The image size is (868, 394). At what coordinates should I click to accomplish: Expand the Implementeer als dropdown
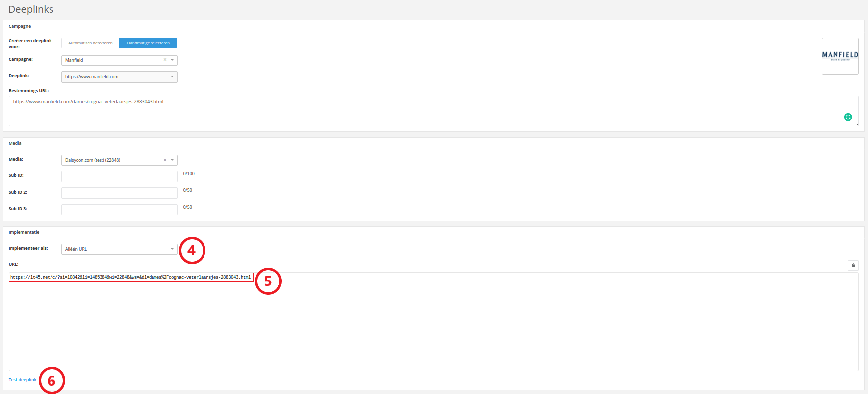(x=119, y=249)
